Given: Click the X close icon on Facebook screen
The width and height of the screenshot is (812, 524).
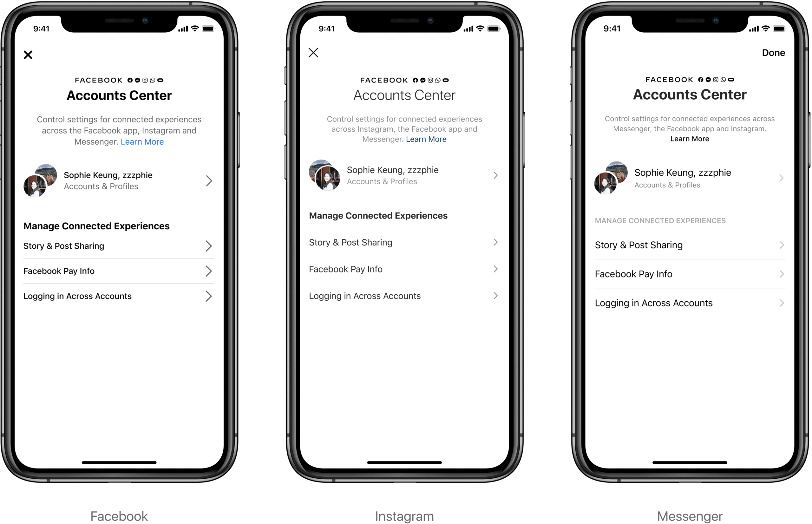Looking at the screenshot, I should pos(28,55).
